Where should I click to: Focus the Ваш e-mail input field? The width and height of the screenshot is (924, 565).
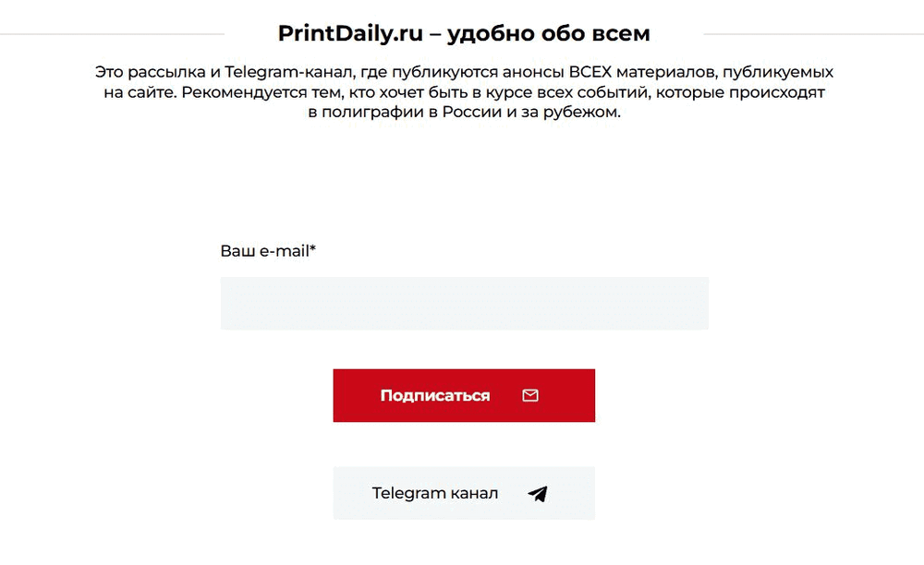click(x=464, y=303)
